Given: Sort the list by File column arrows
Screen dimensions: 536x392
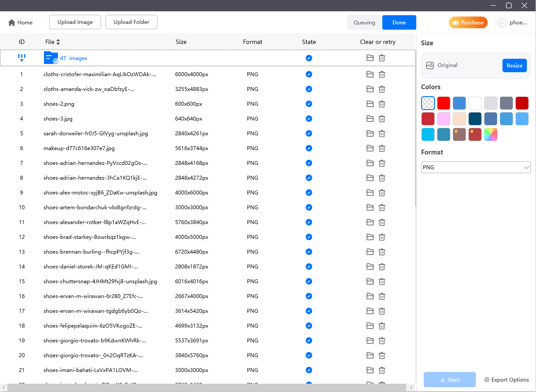Looking at the screenshot, I should tap(58, 42).
